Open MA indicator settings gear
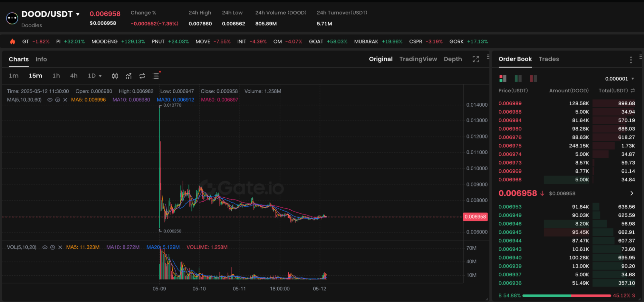Viewport: 644px width, 302px height. (x=58, y=100)
